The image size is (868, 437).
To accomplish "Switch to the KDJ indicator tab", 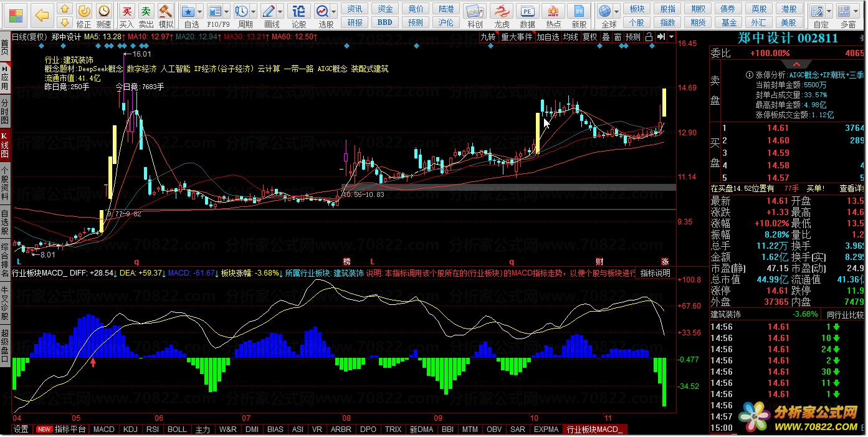I will click(130, 429).
